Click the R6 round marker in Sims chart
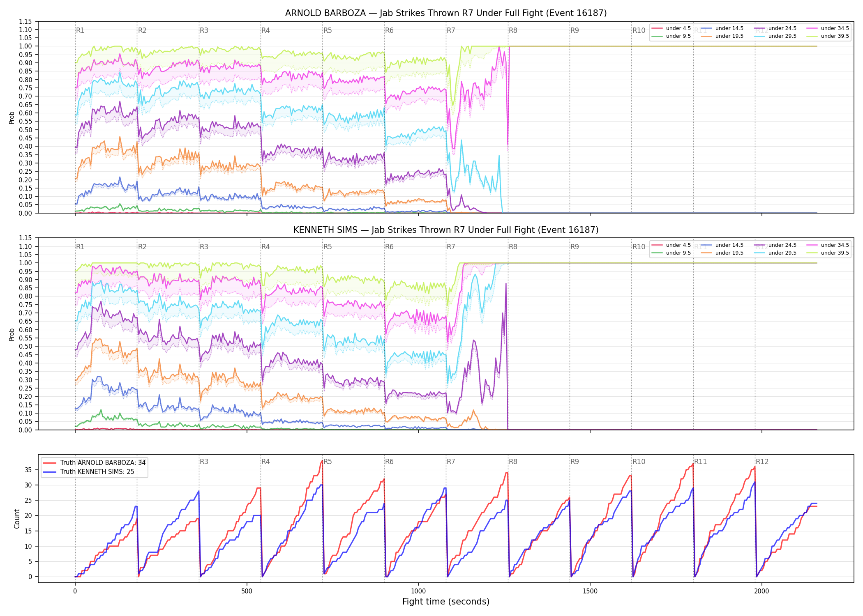863x616 pixels. tap(389, 247)
